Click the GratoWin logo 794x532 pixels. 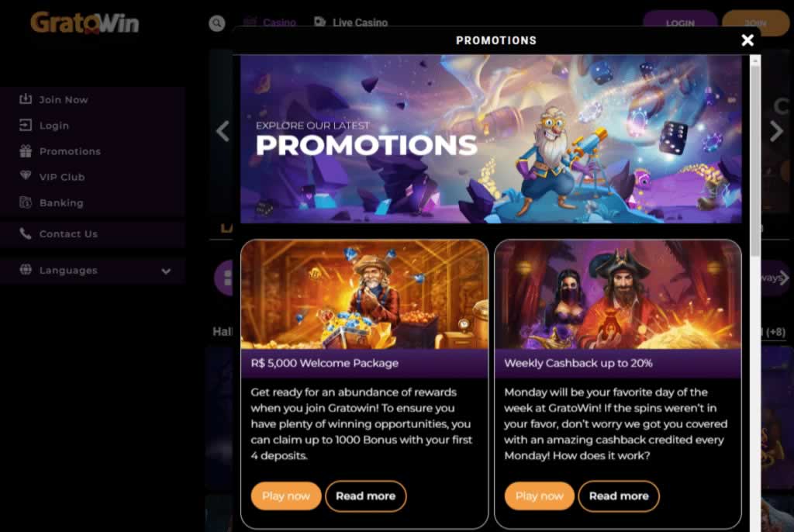pos(85,22)
